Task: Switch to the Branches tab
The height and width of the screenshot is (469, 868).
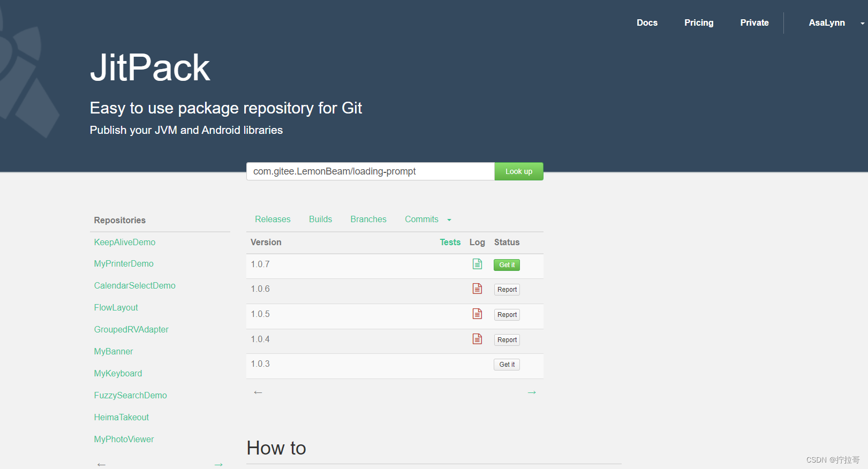Action: tap(368, 220)
